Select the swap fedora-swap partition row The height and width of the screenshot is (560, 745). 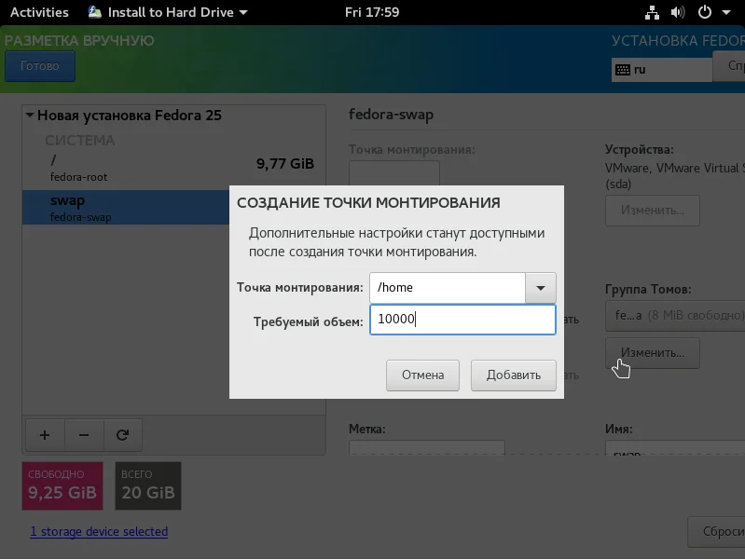[x=126, y=208]
